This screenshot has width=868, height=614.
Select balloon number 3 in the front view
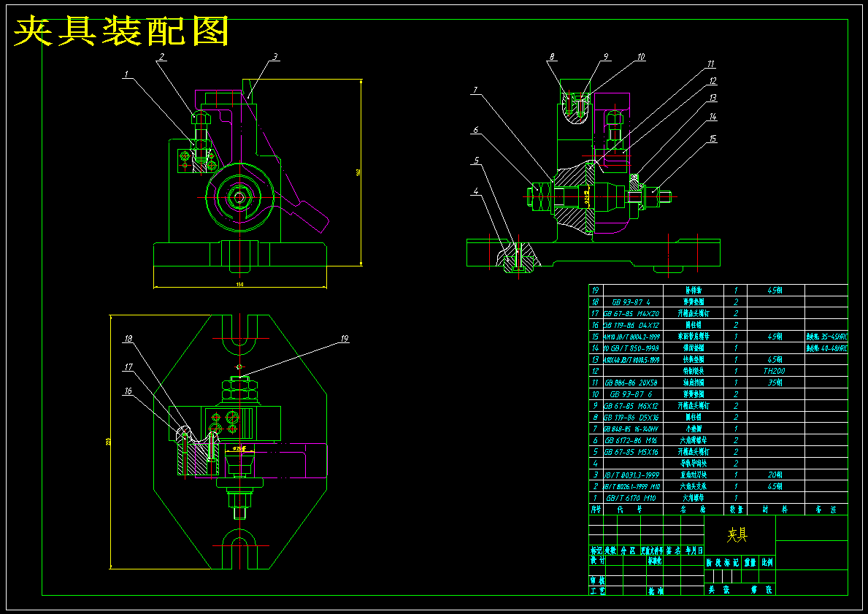point(275,56)
